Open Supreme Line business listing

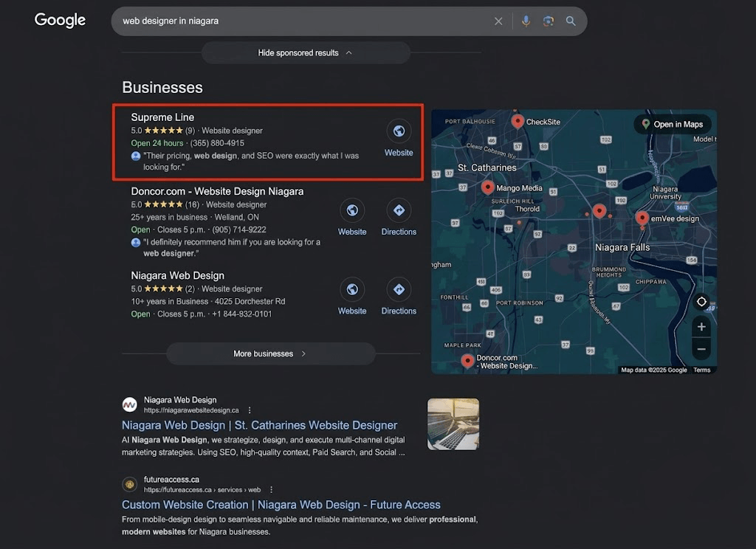coord(162,117)
